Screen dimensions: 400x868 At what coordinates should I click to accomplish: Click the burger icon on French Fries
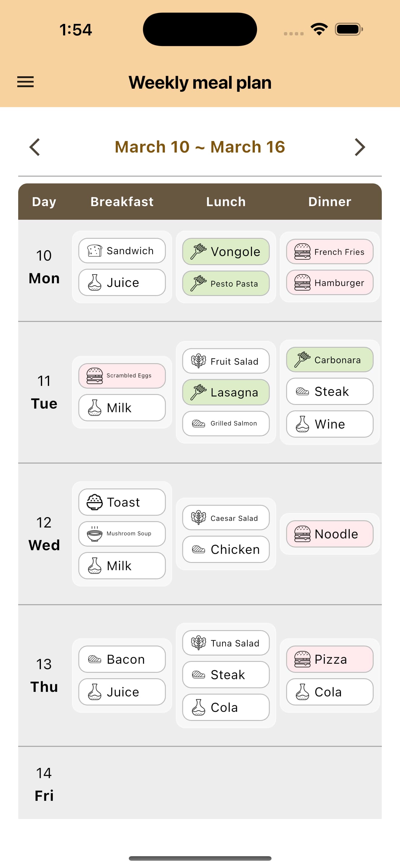302,252
